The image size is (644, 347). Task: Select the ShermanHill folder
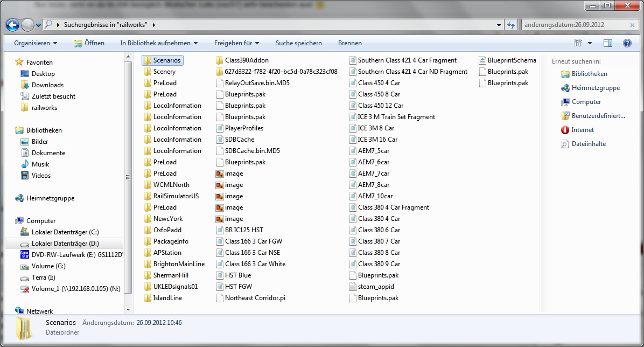click(x=166, y=275)
